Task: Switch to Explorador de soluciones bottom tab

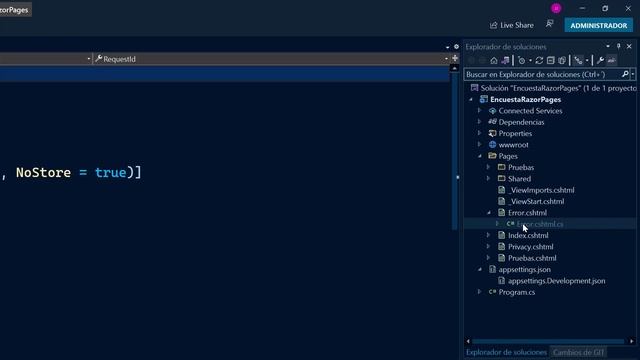Action: [x=506, y=352]
